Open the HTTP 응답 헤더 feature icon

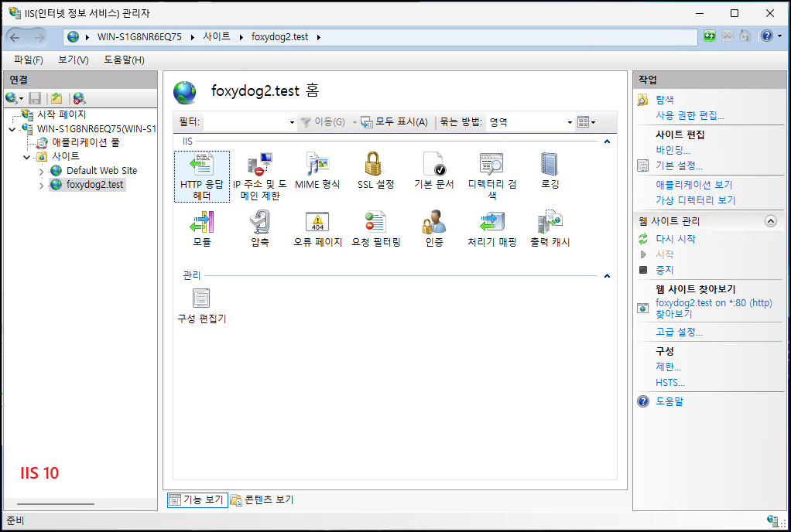coord(202,176)
